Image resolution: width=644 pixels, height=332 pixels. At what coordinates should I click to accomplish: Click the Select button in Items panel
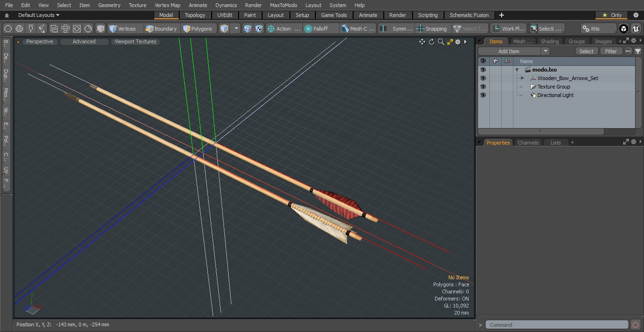[586, 51]
